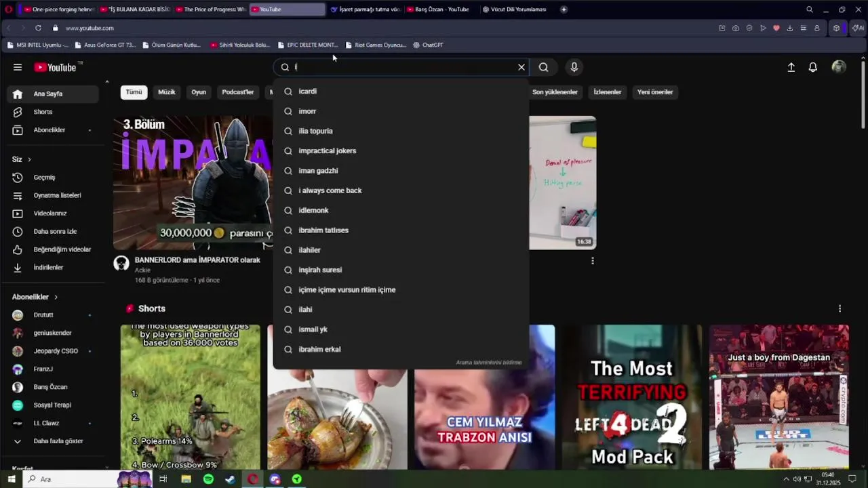
Task: Open the ChatGPT bookmark
Action: [428, 45]
